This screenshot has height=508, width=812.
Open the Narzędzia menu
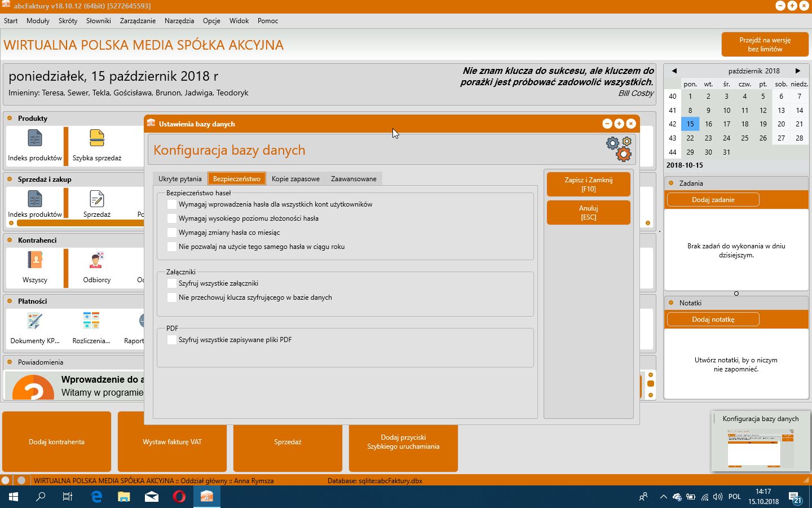point(179,21)
